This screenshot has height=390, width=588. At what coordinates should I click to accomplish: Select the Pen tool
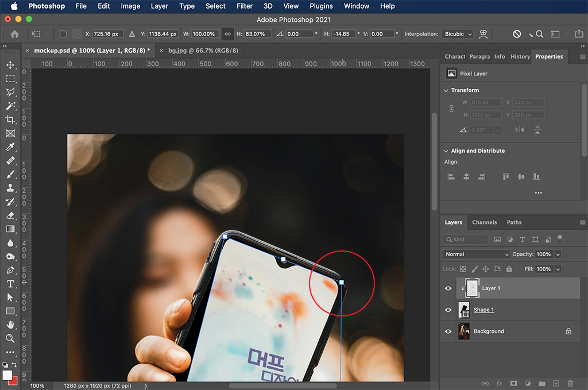pos(10,270)
